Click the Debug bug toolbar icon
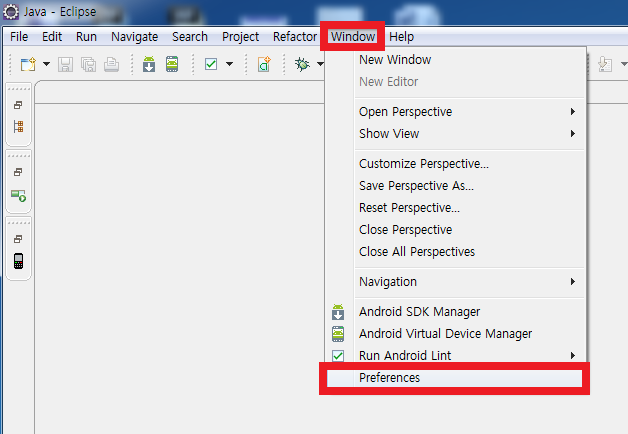This screenshot has height=434, width=628. (x=302, y=64)
